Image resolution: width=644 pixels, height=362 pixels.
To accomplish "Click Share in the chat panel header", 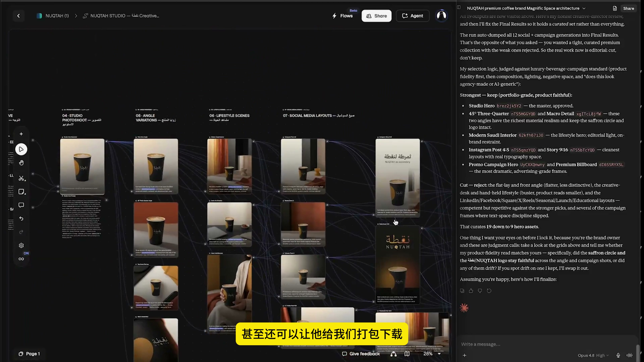I will click(x=629, y=8).
